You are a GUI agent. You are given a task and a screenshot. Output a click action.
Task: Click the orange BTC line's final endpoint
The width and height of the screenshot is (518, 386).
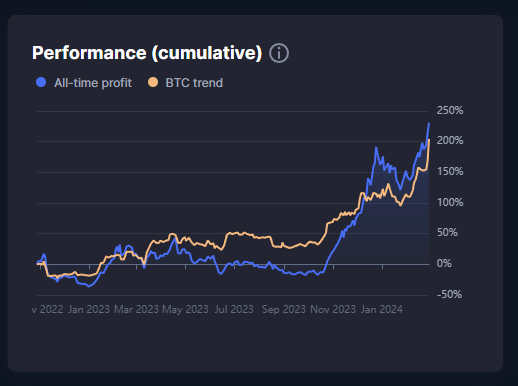click(x=429, y=140)
